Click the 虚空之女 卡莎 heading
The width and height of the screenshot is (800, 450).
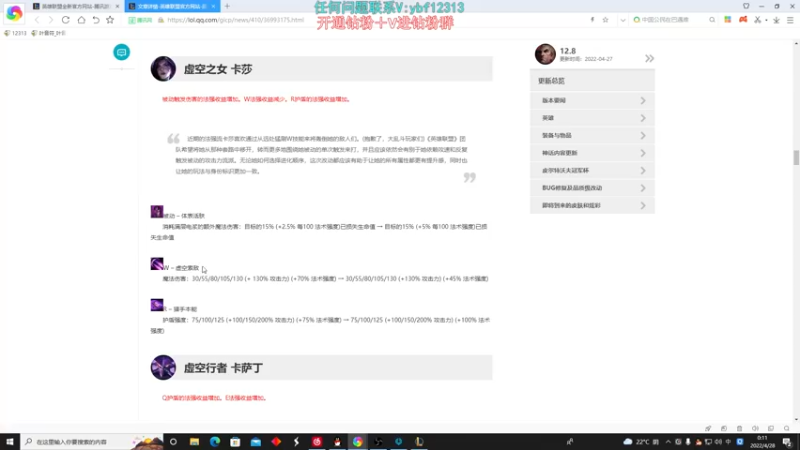[x=218, y=69]
